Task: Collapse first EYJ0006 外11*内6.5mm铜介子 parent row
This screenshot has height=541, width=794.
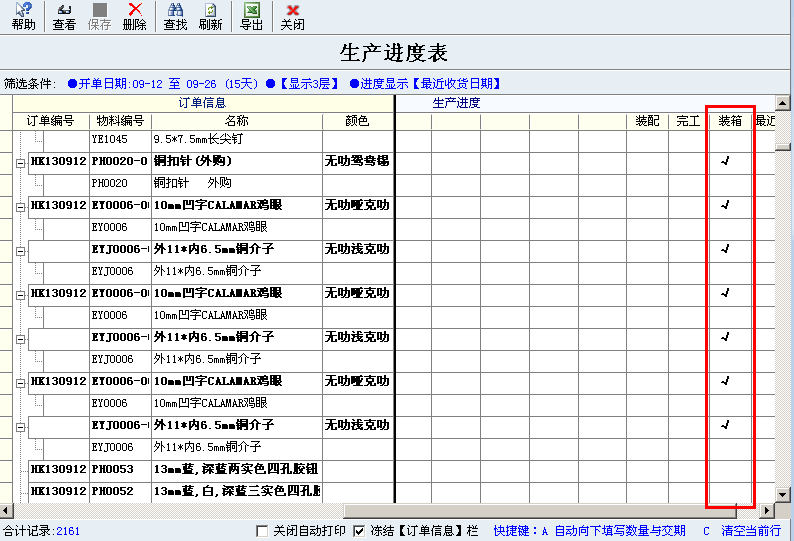Action: tap(20, 251)
